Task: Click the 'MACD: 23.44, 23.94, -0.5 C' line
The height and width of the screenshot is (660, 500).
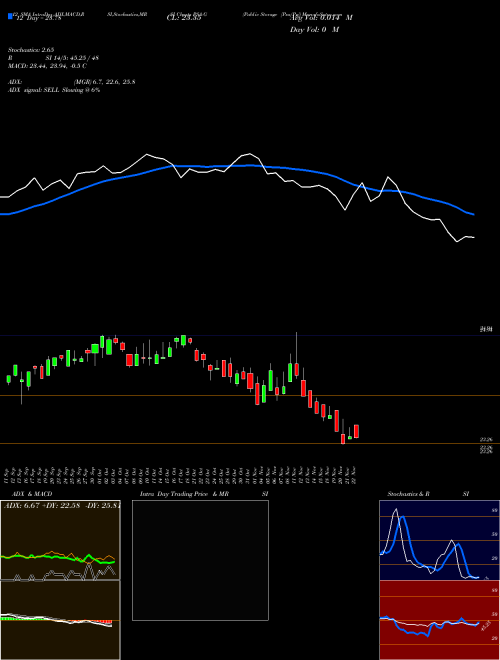Action: [47, 66]
